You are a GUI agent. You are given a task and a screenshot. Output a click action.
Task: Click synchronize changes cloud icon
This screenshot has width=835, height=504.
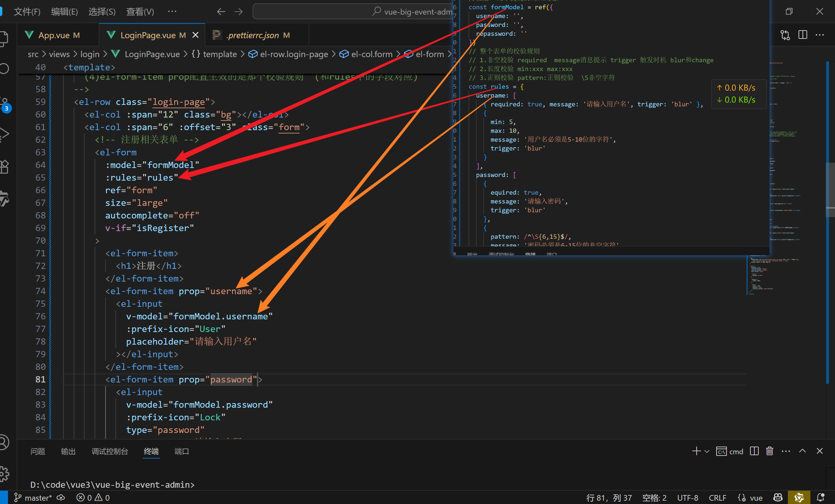click(x=61, y=498)
